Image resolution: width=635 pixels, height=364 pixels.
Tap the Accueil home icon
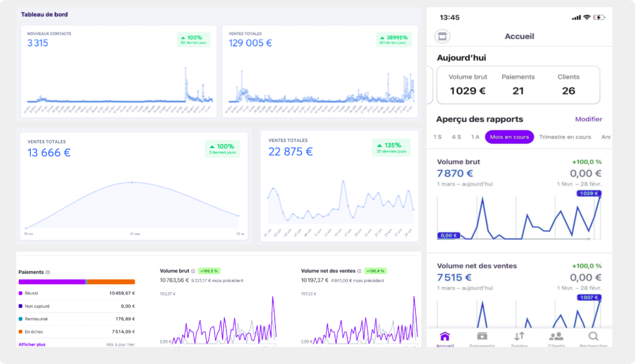pos(445,336)
